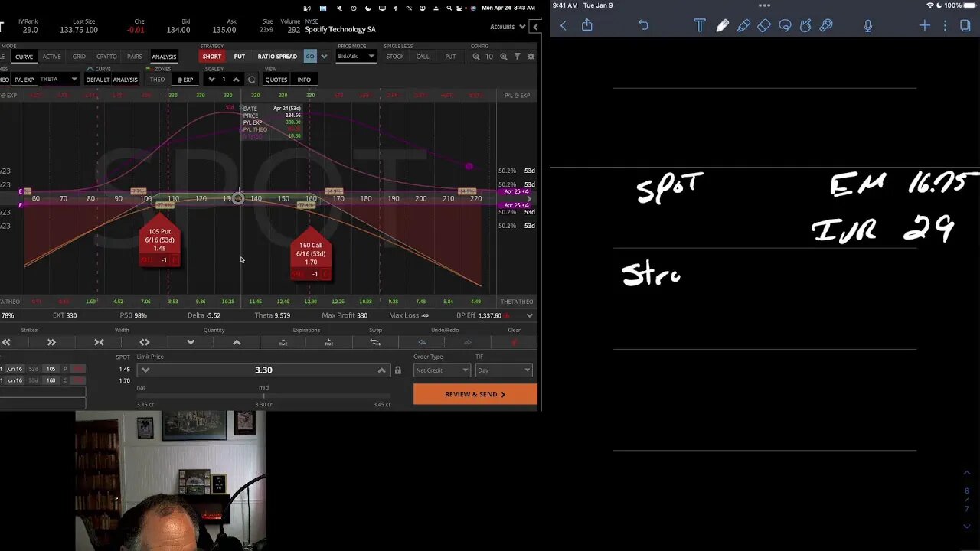
Task: Open the share icon in notes app
Action: [x=587, y=25]
